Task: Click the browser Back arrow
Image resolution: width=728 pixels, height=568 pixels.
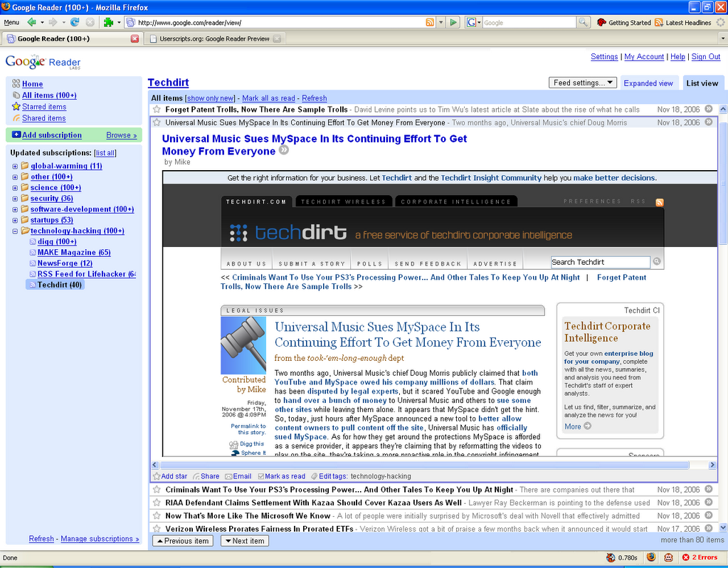Action: (x=31, y=22)
